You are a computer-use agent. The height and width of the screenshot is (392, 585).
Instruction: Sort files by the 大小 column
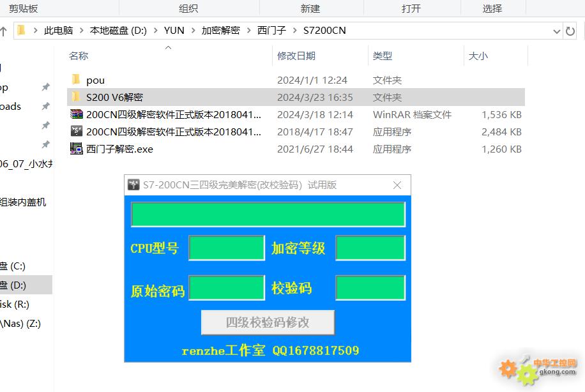coord(478,56)
